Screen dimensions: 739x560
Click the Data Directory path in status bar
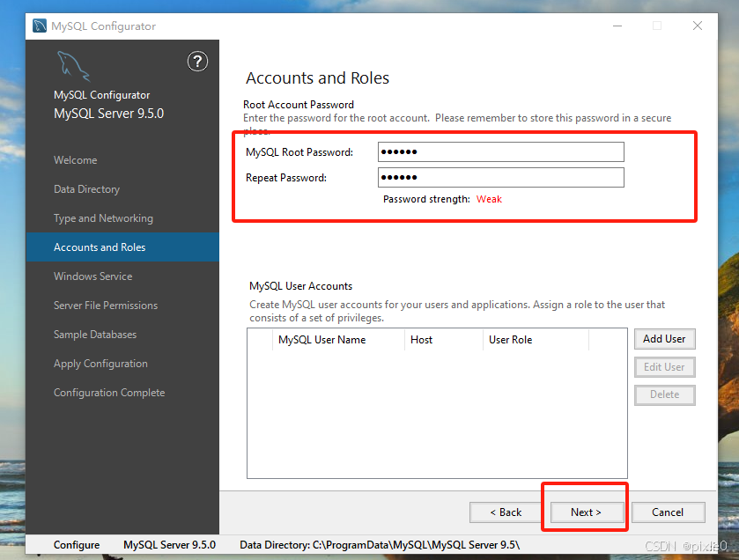(x=380, y=545)
